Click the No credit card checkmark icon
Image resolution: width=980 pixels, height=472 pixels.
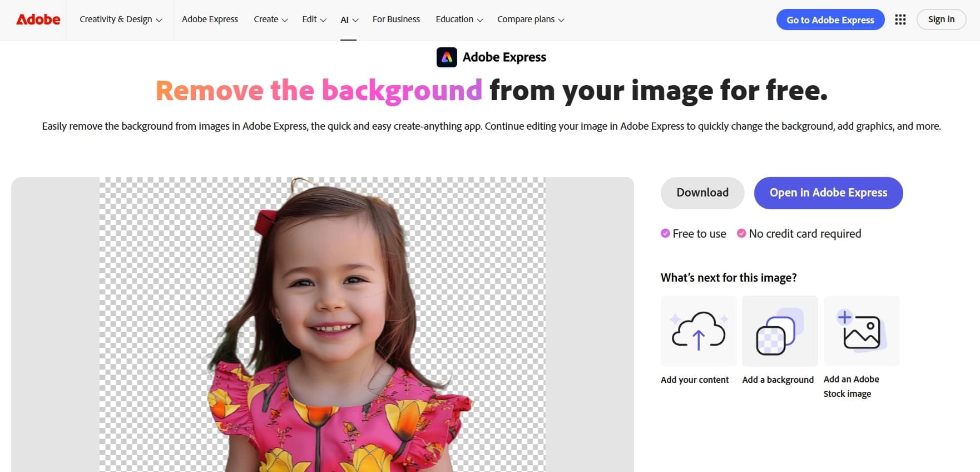click(741, 234)
